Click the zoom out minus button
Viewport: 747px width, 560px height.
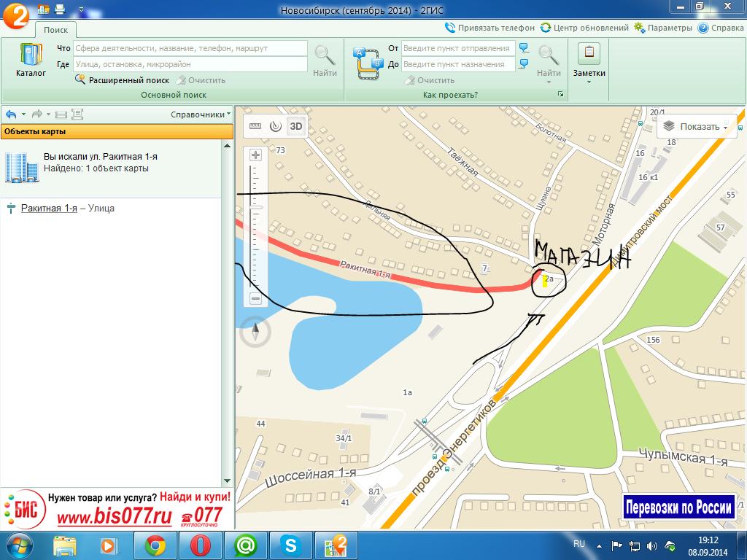pyautogui.click(x=255, y=298)
